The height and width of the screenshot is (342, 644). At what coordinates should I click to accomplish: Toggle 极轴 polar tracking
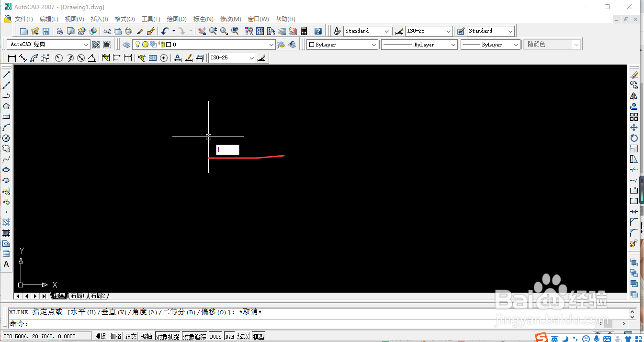coord(147,336)
